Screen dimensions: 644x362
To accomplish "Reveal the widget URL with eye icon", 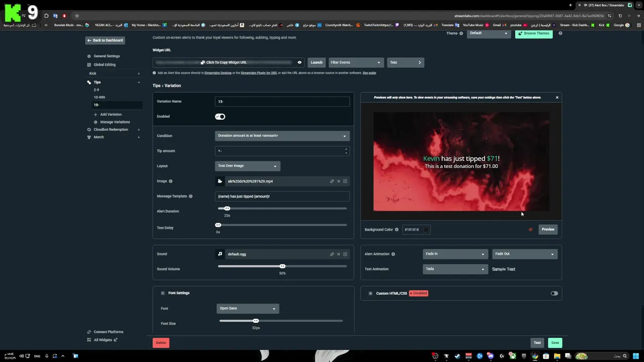I will [x=299, y=62].
